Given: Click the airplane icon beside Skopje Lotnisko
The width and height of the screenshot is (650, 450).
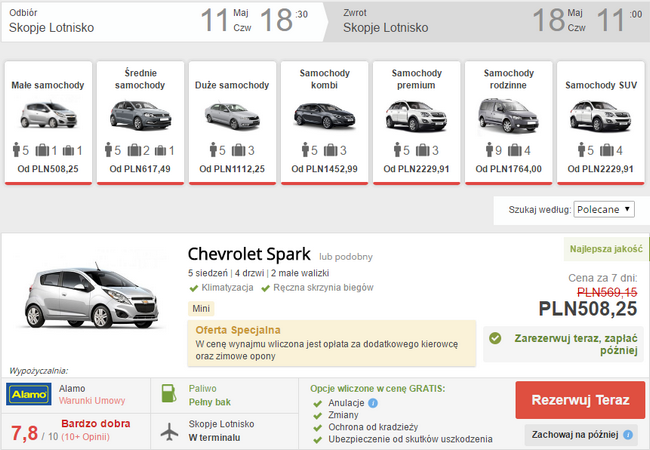Looking at the screenshot, I should [x=169, y=432].
